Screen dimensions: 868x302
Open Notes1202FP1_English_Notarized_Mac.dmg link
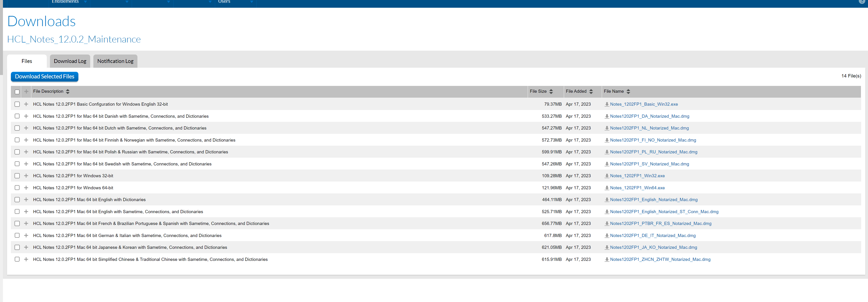coord(654,200)
